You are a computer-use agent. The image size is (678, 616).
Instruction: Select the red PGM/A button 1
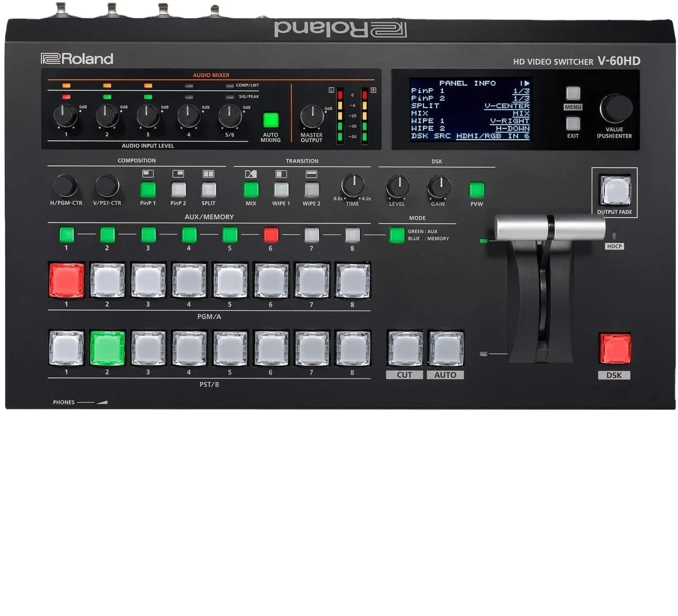pos(67,280)
